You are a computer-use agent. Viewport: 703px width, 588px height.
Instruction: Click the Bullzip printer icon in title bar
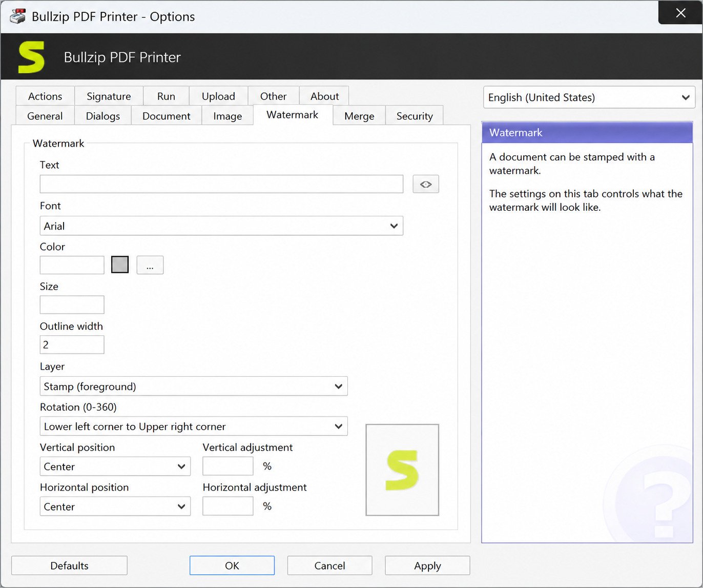[x=17, y=16]
